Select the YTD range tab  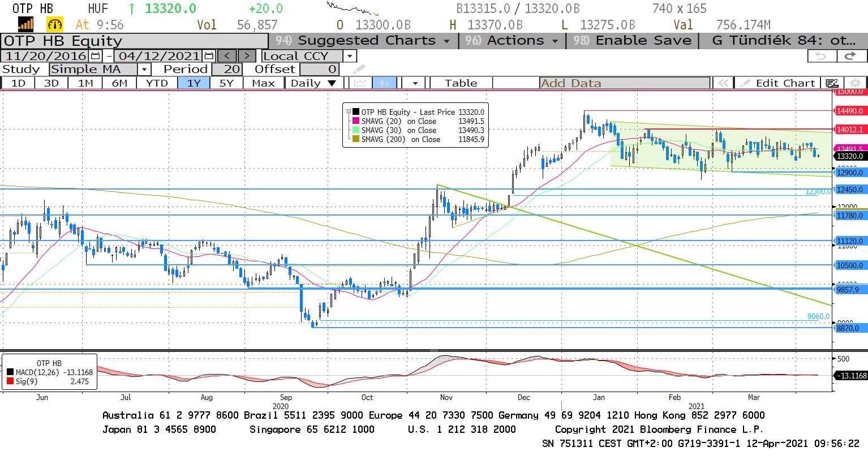pyautogui.click(x=157, y=83)
